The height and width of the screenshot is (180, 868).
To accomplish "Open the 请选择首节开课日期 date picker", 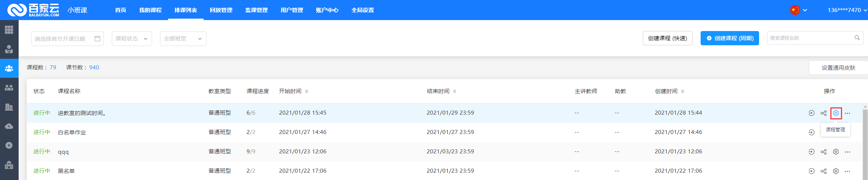I will click(68, 38).
